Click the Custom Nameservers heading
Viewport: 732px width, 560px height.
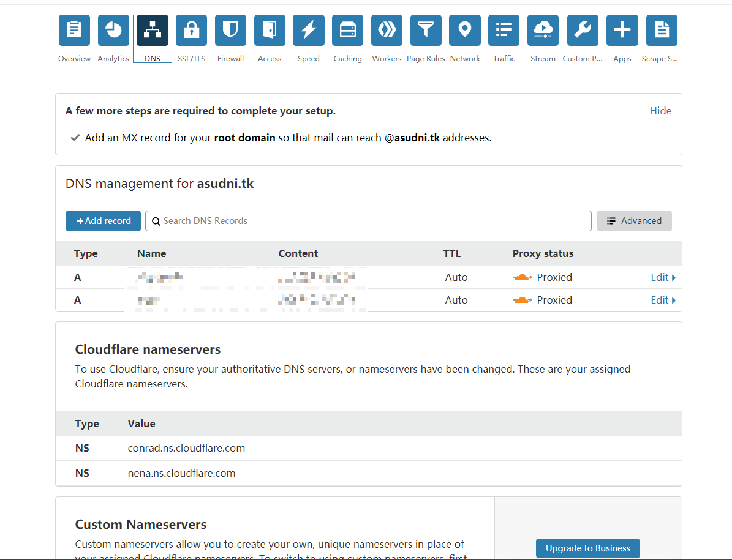pos(141,525)
